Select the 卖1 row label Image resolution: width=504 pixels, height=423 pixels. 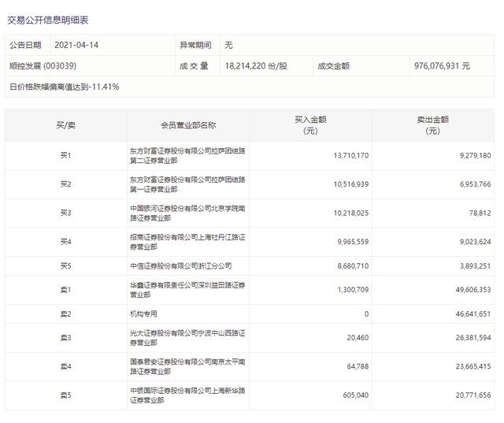pos(65,290)
